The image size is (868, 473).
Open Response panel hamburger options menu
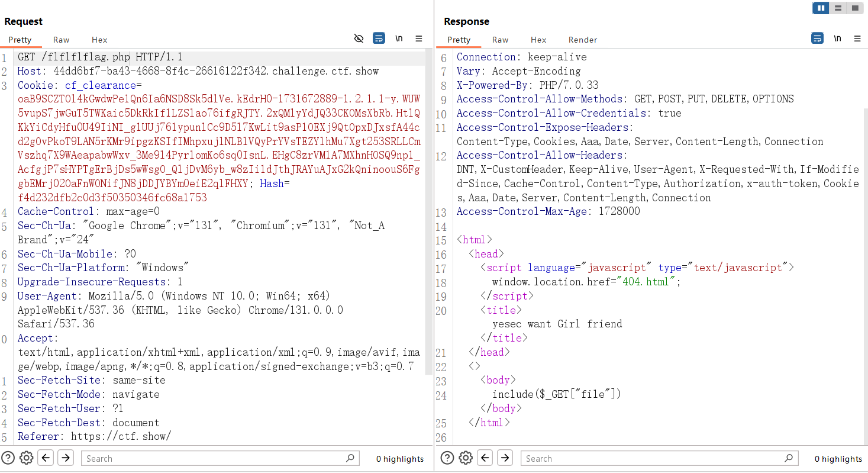point(857,38)
